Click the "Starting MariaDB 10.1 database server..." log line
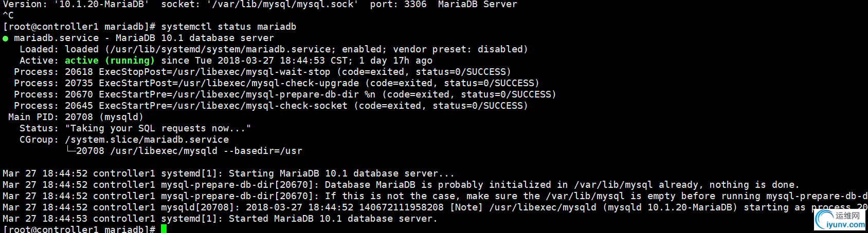Screen dimensions: 868x233 tap(341, 173)
